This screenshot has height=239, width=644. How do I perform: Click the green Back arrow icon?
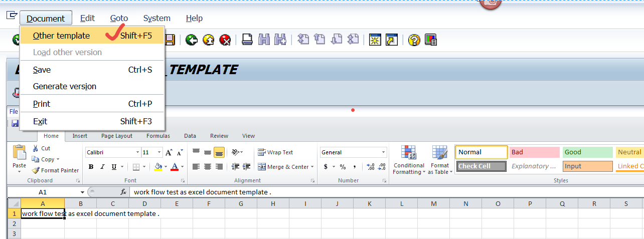pos(191,40)
